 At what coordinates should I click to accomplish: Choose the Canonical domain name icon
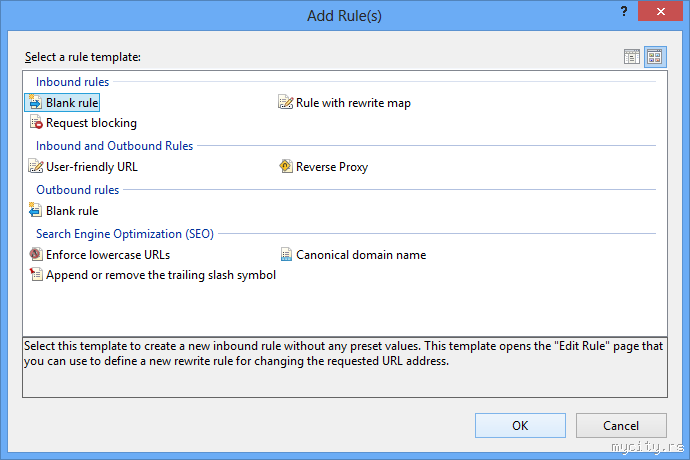[x=286, y=255]
